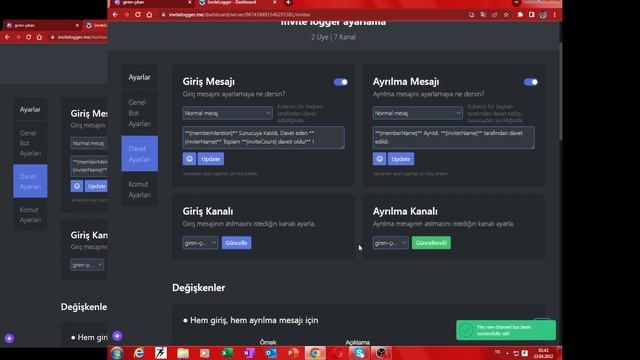Open the Windows Start button
Screen dimensions: 640x360
pyautogui.click(x=117, y=353)
